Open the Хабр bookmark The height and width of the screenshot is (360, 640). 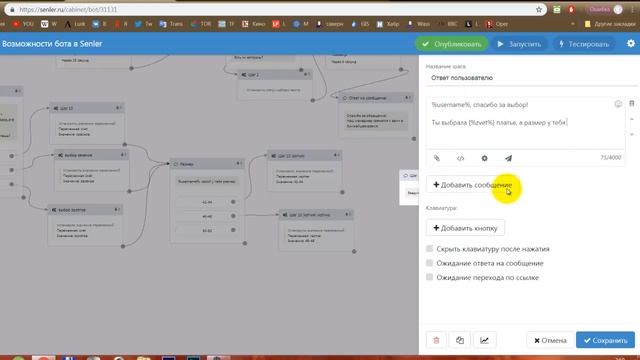coord(388,24)
